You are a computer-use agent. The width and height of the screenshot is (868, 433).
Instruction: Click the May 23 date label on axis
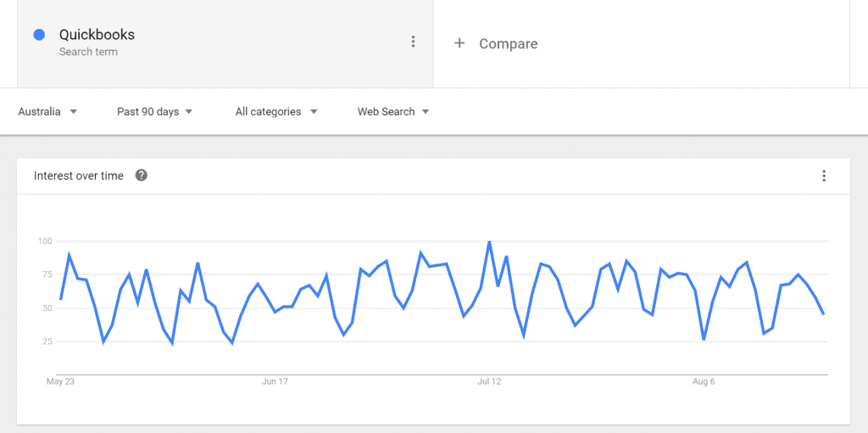(60, 381)
